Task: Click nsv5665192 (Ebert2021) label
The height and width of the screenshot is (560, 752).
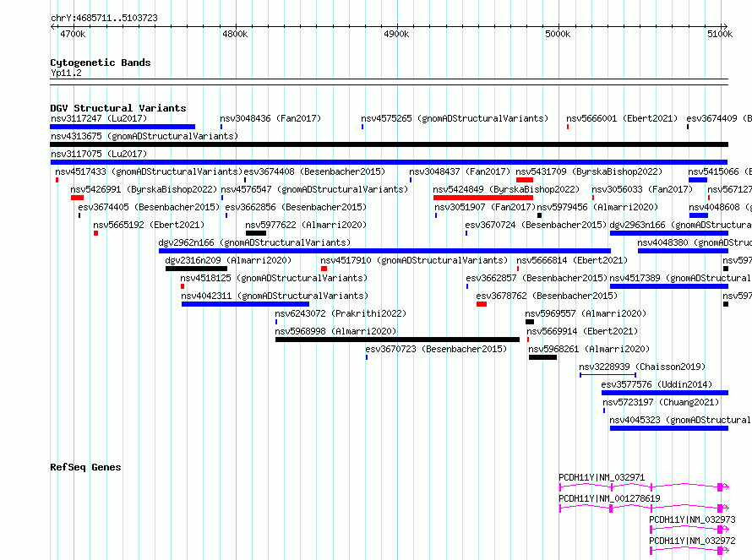Action: coord(149,225)
